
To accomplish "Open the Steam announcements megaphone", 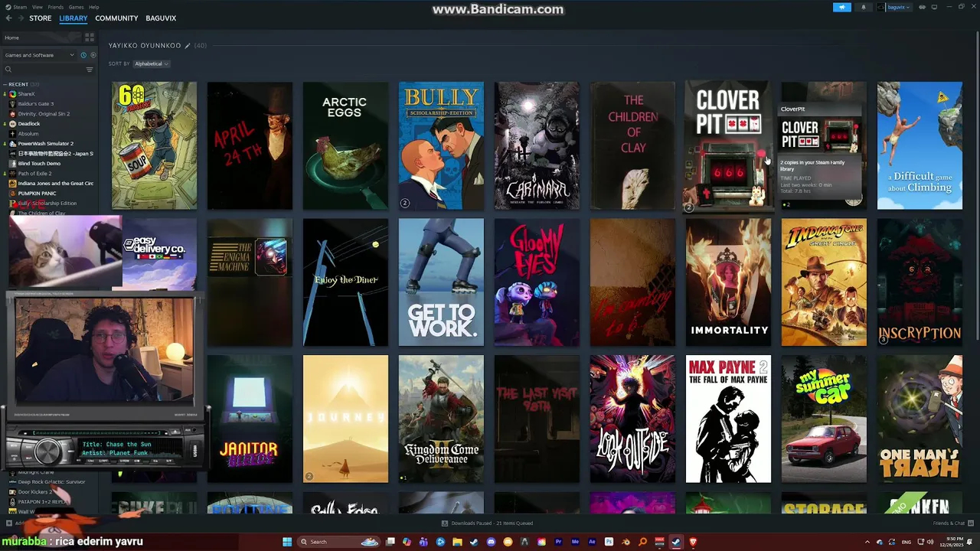I will (841, 7).
